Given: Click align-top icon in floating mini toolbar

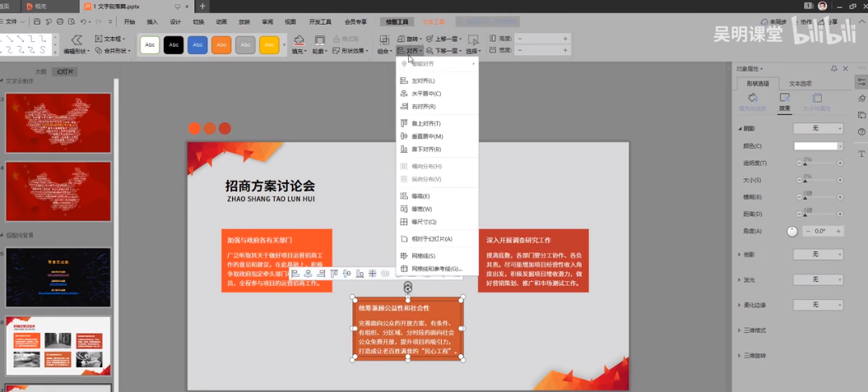Looking at the screenshot, I should coord(334,273).
